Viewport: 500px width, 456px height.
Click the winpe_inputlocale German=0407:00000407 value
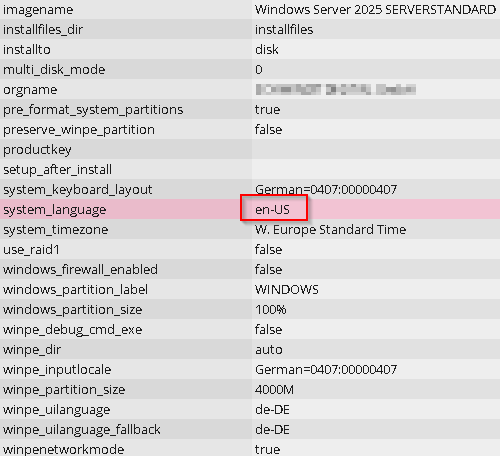[x=326, y=370]
